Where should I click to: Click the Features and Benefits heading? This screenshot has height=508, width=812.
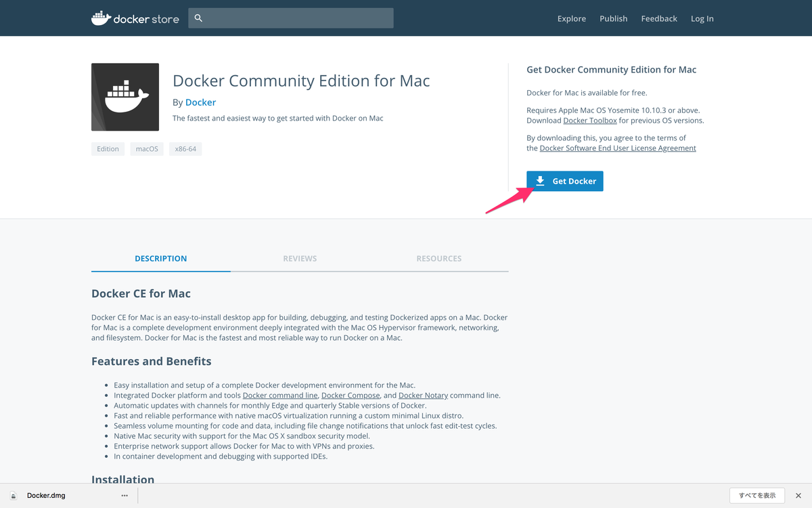pyautogui.click(x=152, y=361)
